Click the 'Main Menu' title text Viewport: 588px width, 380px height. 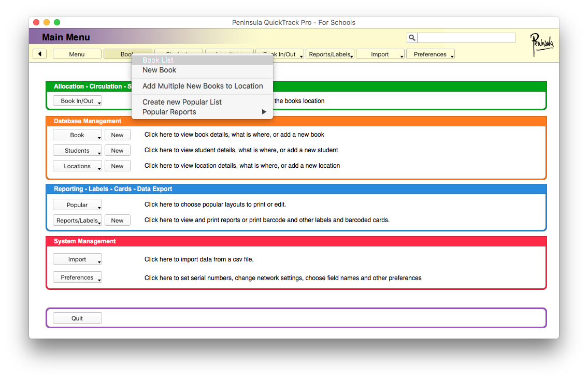click(66, 37)
